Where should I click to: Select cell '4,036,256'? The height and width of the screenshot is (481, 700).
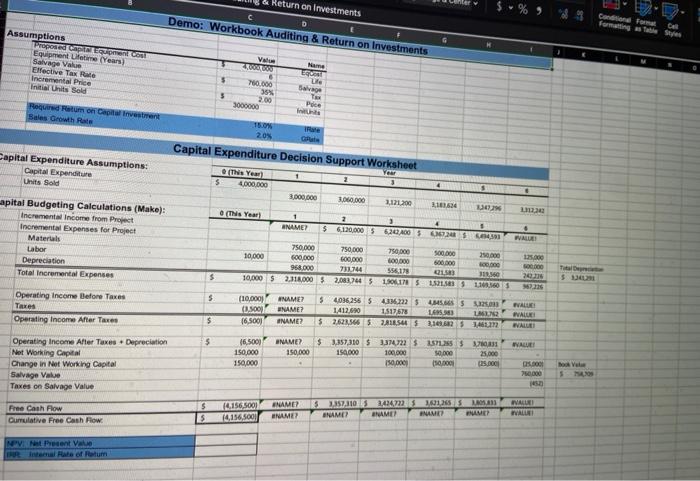pyautogui.click(x=348, y=300)
